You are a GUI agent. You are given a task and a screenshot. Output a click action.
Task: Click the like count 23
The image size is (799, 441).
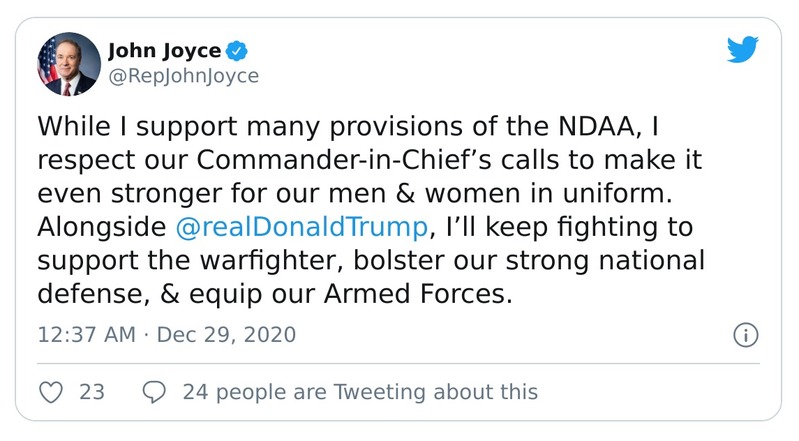point(92,392)
